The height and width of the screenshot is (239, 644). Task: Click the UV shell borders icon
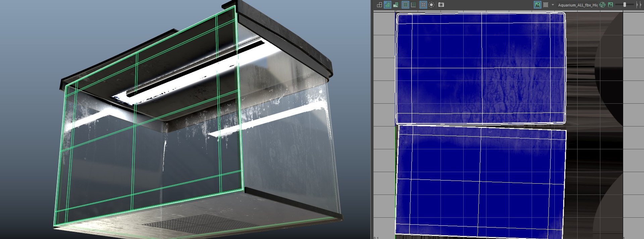(x=414, y=5)
